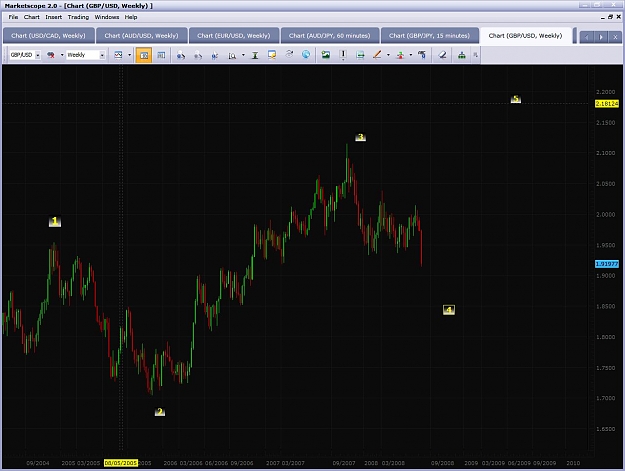Open the GBP/USD symbol dropdown
The height and width of the screenshot is (471, 625).
tap(38, 55)
